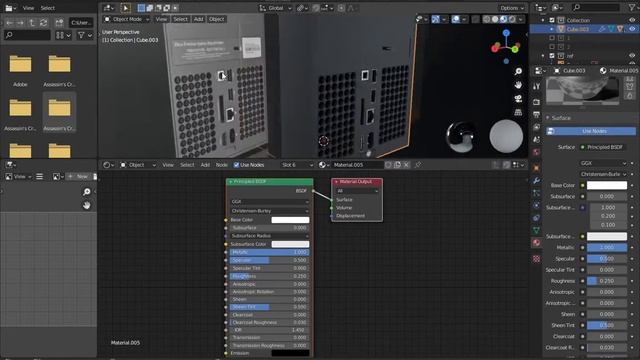Toggle Use Nodes checkbox in node editor
The width and height of the screenshot is (640, 360).
click(x=236, y=165)
